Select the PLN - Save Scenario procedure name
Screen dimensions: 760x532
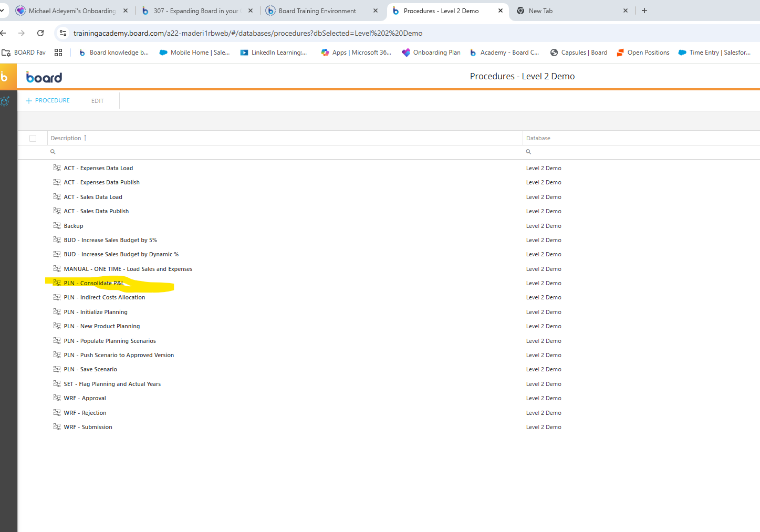(90, 369)
